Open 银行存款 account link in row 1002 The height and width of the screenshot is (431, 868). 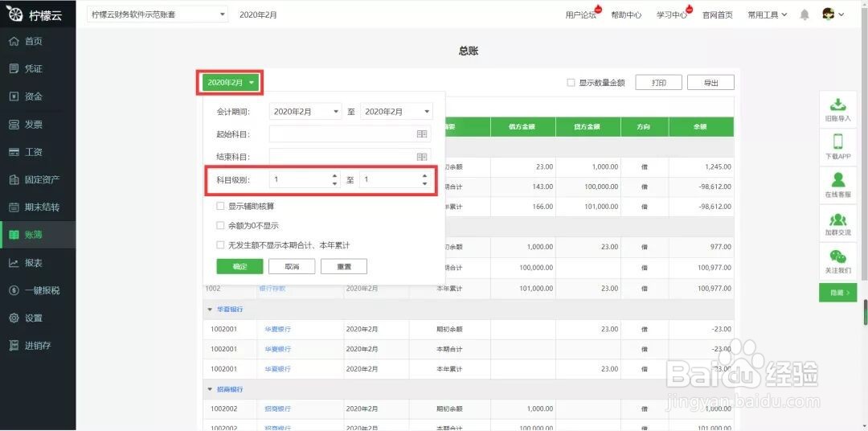pyautogui.click(x=272, y=289)
